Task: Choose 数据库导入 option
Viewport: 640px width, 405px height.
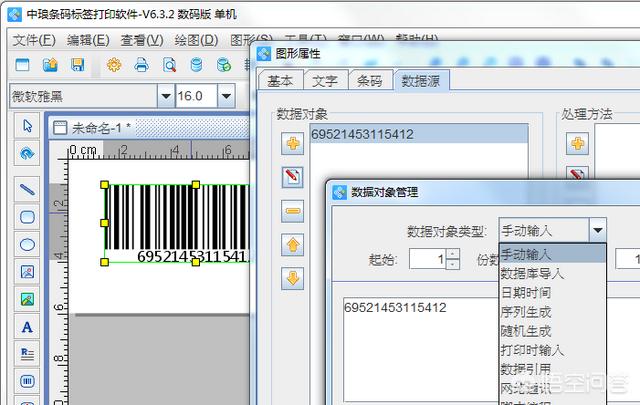Action: click(x=552, y=273)
